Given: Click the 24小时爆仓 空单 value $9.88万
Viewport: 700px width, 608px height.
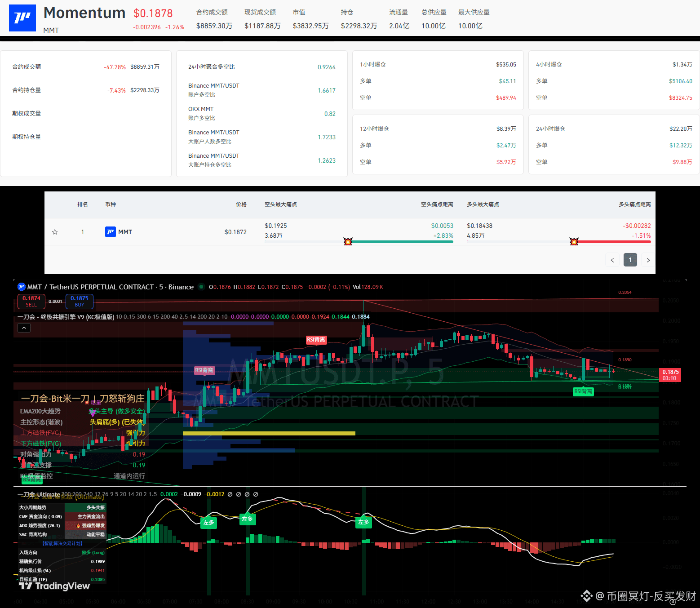Looking at the screenshot, I should tap(682, 162).
